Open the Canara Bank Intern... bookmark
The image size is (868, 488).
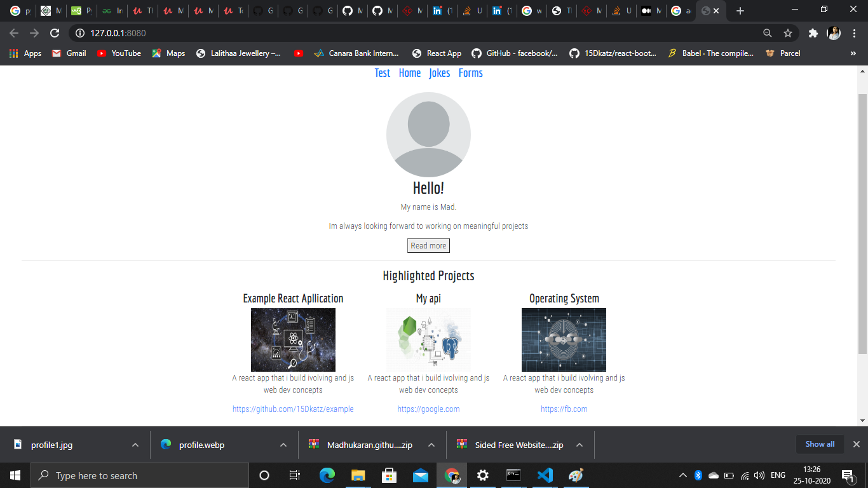356,53
